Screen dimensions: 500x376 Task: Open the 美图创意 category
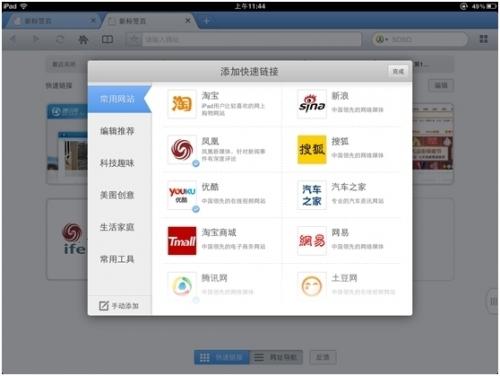tap(117, 195)
